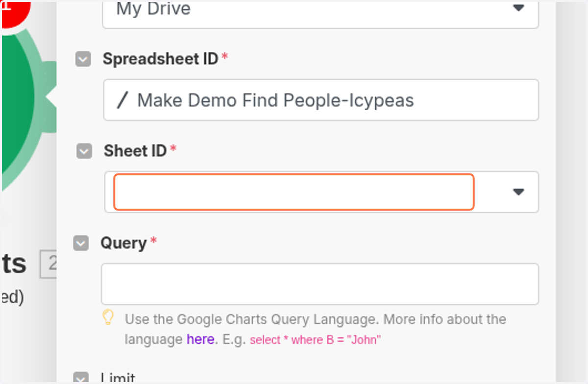Open the My Drive dropdown arrow
This screenshot has height=384, width=588.
pos(518,8)
